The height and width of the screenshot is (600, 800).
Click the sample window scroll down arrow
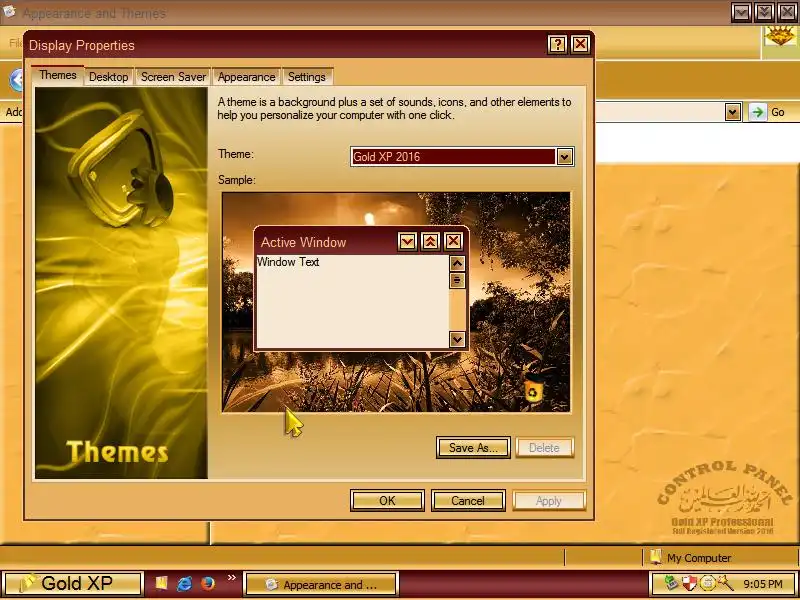457,339
